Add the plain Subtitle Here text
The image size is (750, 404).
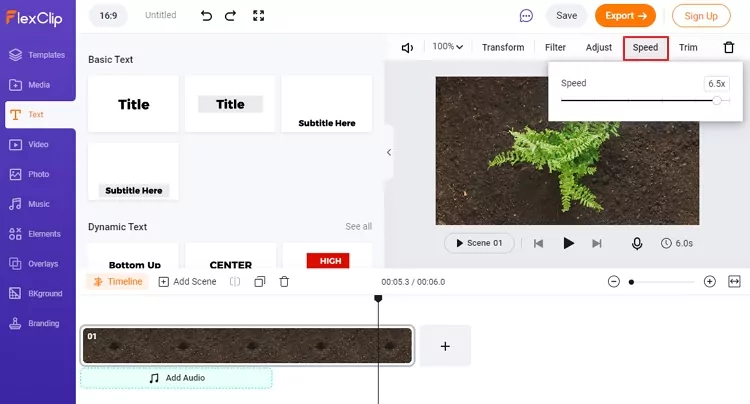(327, 104)
